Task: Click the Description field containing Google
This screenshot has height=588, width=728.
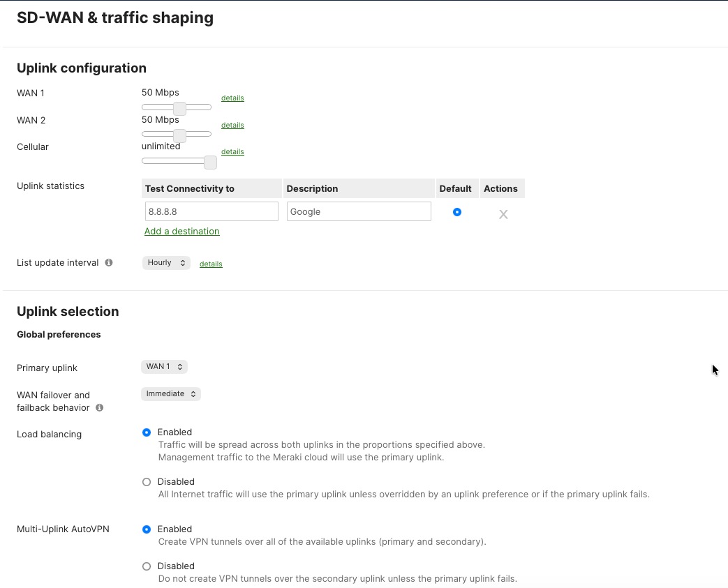Action: (358, 211)
